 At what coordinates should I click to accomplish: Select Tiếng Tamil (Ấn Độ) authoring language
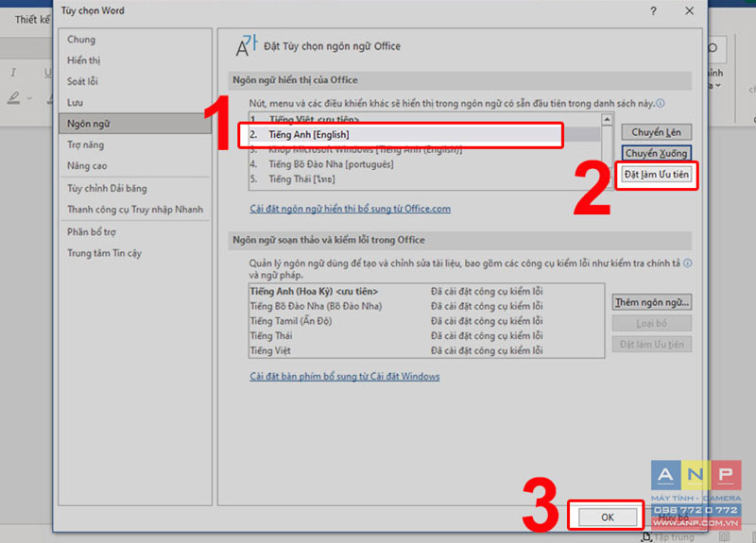point(426,321)
